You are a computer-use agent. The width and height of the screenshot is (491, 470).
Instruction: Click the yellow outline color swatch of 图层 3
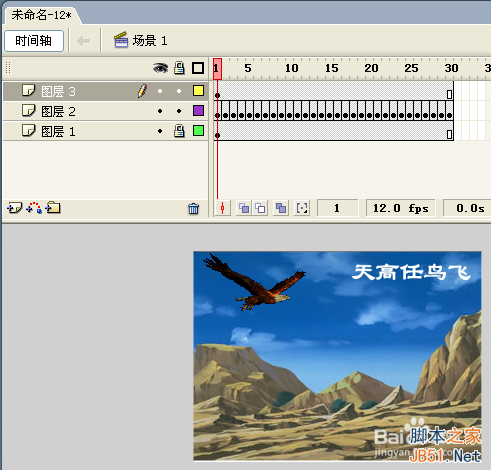click(x=198, y=91)
